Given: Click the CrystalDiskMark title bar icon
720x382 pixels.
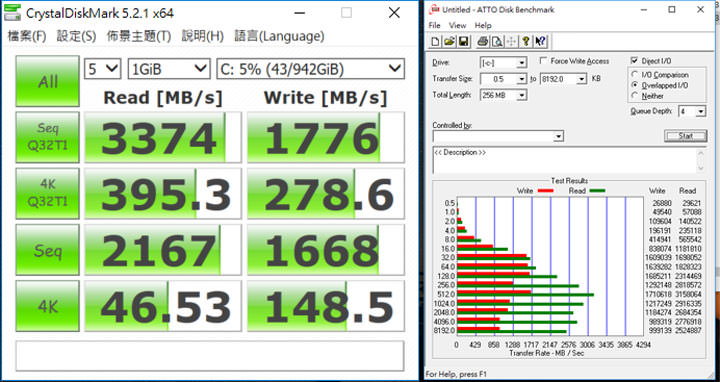Looking at the screenshot, I should click(12, 12).
